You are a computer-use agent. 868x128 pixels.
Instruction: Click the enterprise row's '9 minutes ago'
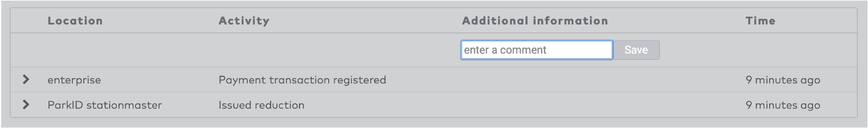click(783, 80)
